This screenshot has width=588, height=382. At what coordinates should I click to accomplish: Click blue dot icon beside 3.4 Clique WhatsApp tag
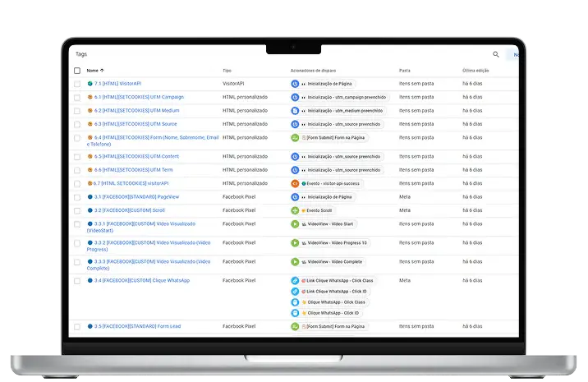pyautogui.click(x=90, y=281)
